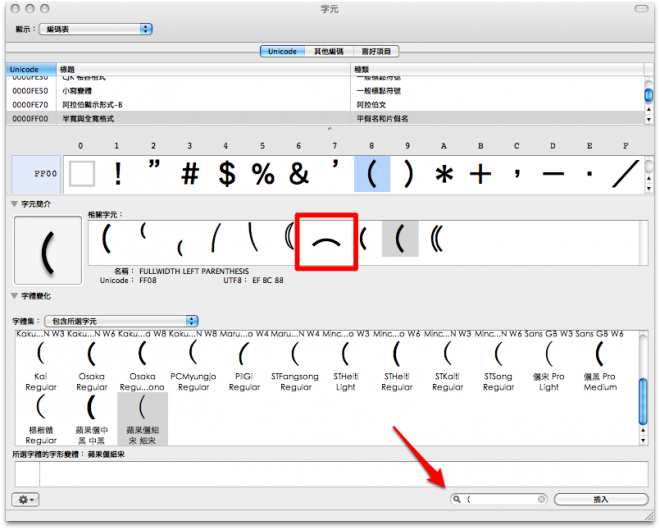This screenshot has height=530, width=660.
Task: Collapse the 字體變化 section
Action: coord(14,296)
